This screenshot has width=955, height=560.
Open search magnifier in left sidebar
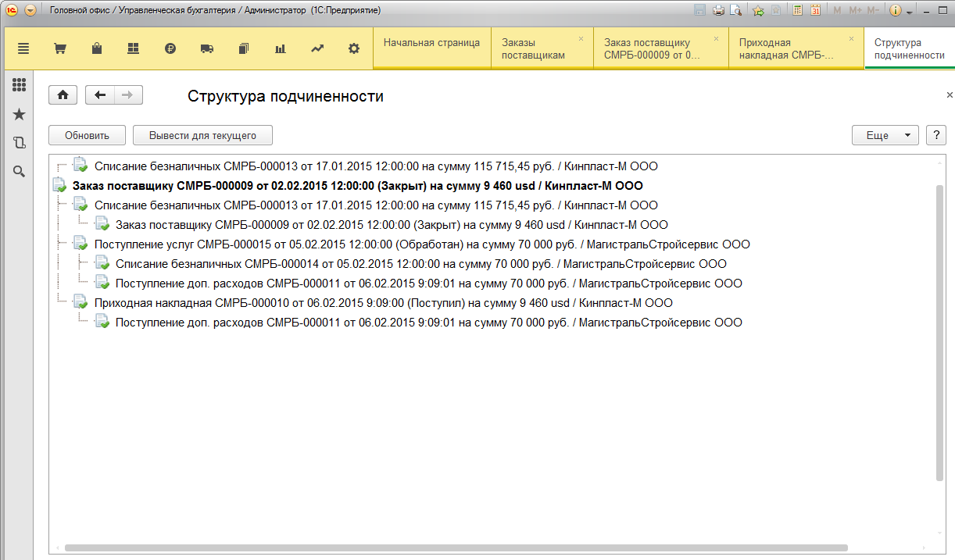pyautogui.click(x=20, y=171)
